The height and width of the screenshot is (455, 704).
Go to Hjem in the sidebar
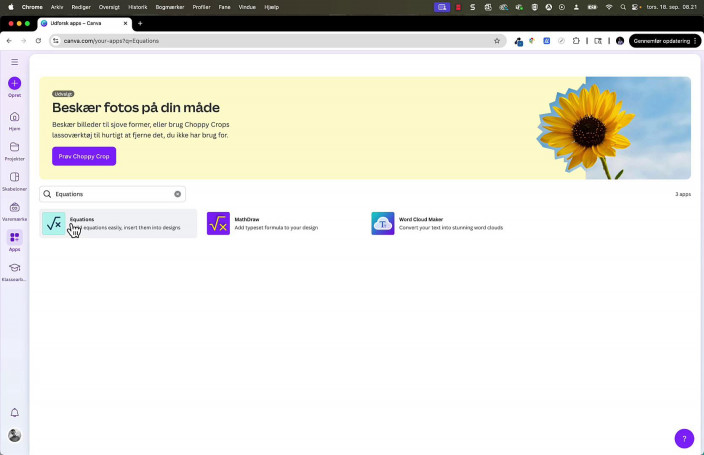pyautogui.click(x=14, y=117)
